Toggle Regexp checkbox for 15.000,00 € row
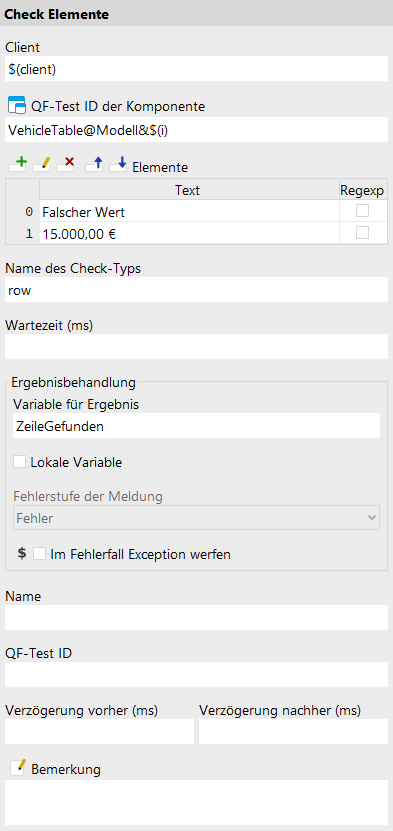 [362, 233]
